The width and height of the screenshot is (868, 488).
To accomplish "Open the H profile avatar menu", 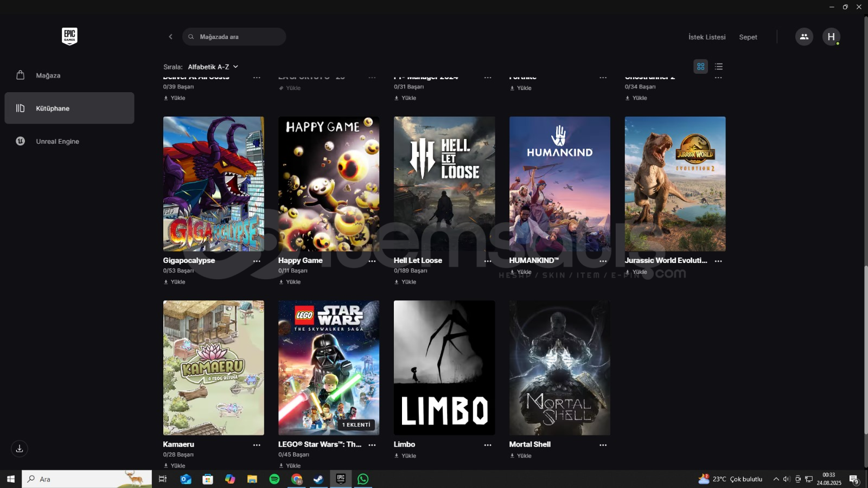I will 831,37.
